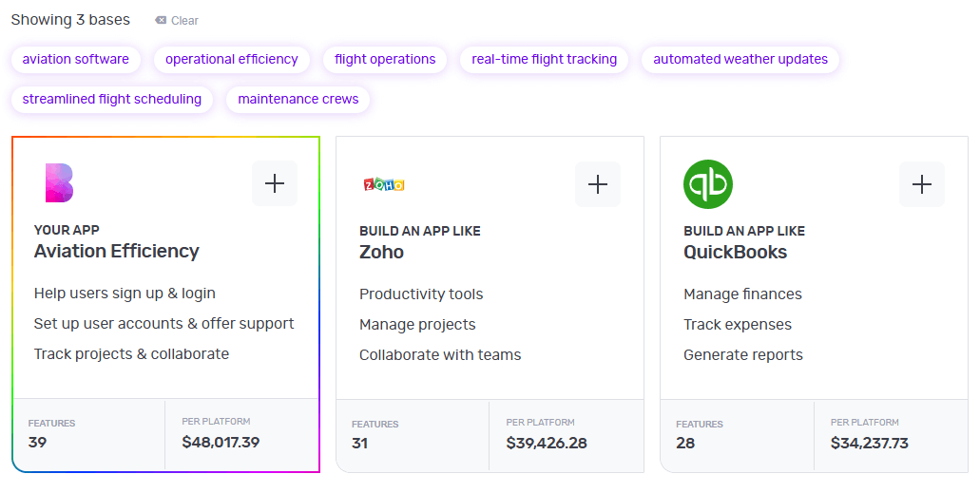This screenshot has width=980, height=493.
Task: Add the Aviation Efficiency app with plus
Action: (275, 183)
